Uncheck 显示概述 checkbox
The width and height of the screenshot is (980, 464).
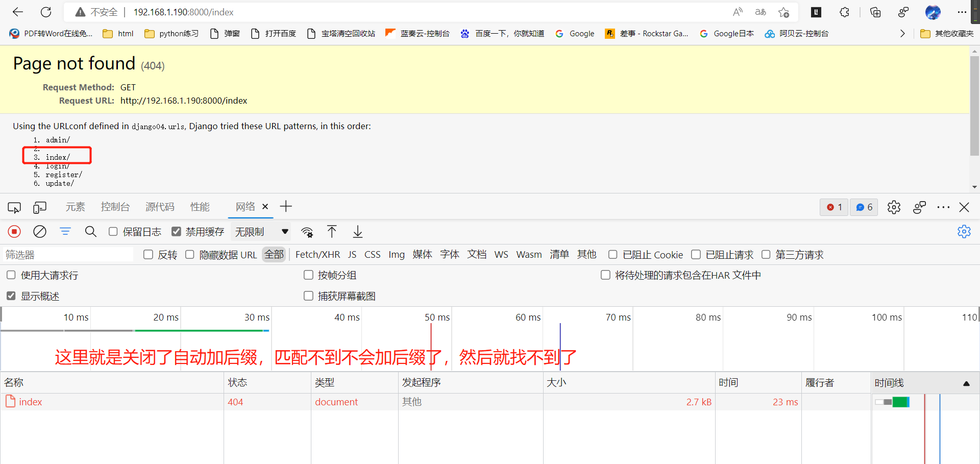point(11,296)
